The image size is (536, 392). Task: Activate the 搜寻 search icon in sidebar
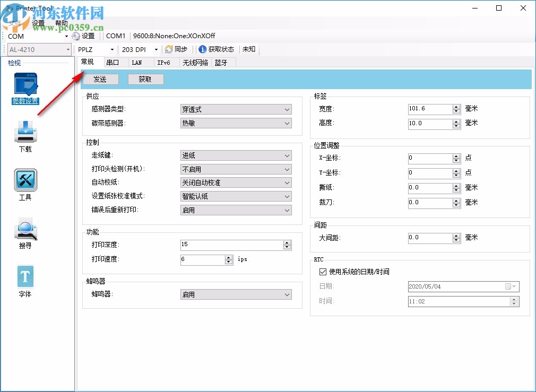pyautogui.click(x=24, y=229)
